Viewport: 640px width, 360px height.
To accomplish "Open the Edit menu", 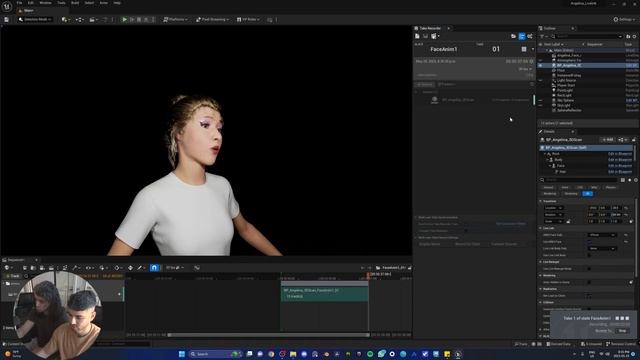I will point(31,3).
